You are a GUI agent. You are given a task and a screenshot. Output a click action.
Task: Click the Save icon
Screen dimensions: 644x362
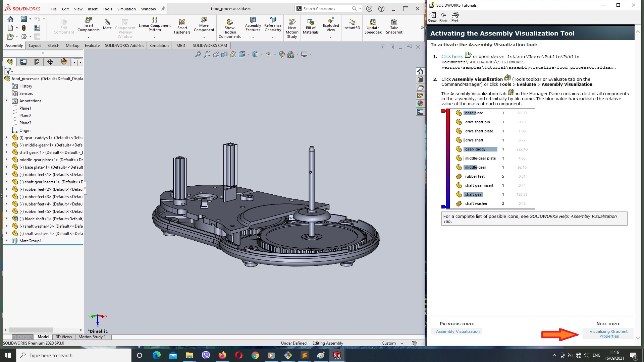click(x=23, y=19)
